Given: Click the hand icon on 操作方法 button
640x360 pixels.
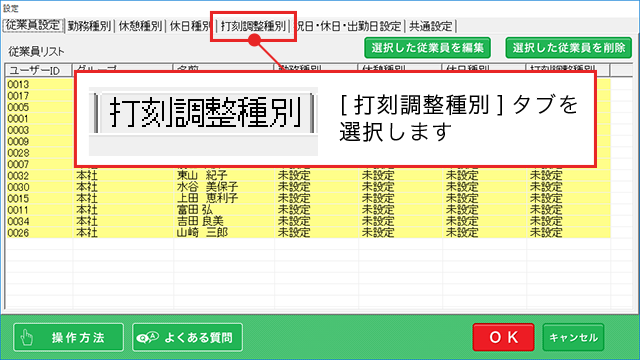Looking at the screenshot, I should [x=27, y=338].
